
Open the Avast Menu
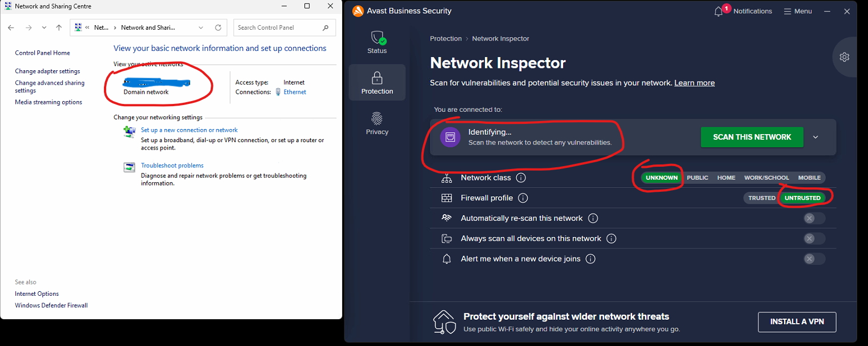click(x=798, y=11)
